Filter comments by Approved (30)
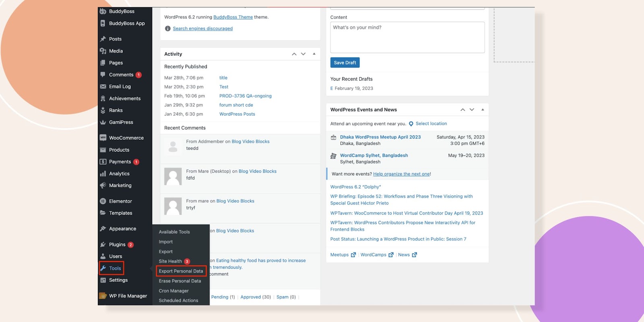The height and width of the screenshot is (322, 644). (x=256, y=297)
